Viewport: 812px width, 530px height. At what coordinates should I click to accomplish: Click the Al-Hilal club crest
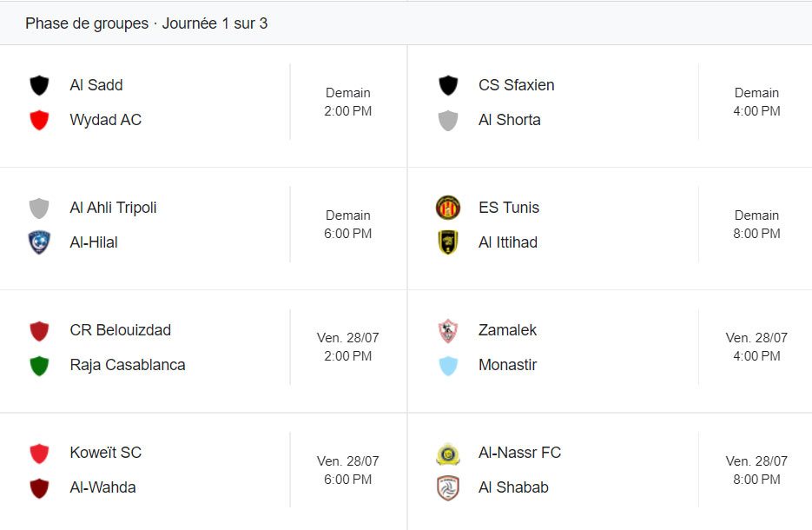point(39,242)
